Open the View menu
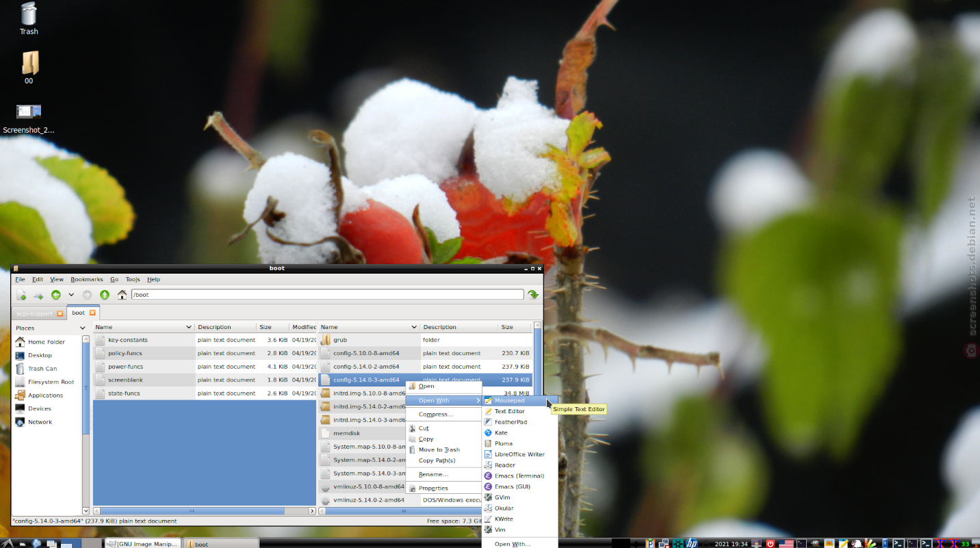 coord(57,279)
